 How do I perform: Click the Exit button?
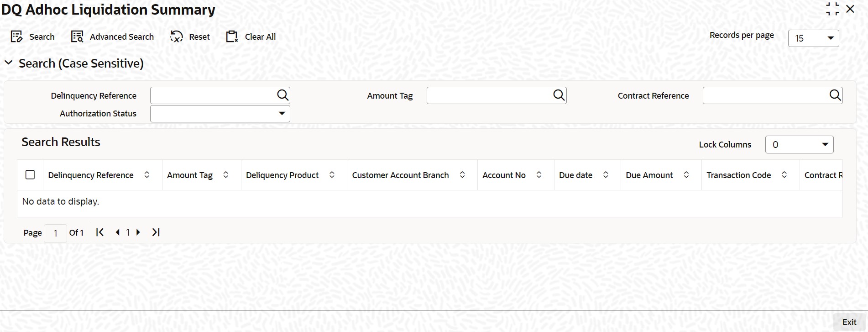(849, 322)
